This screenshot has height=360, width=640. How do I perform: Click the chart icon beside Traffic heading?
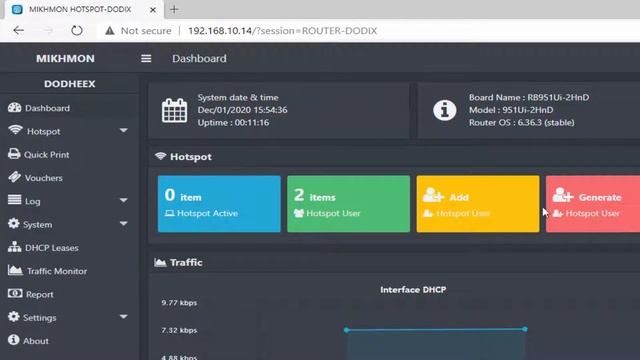click(x=160, y=262)
